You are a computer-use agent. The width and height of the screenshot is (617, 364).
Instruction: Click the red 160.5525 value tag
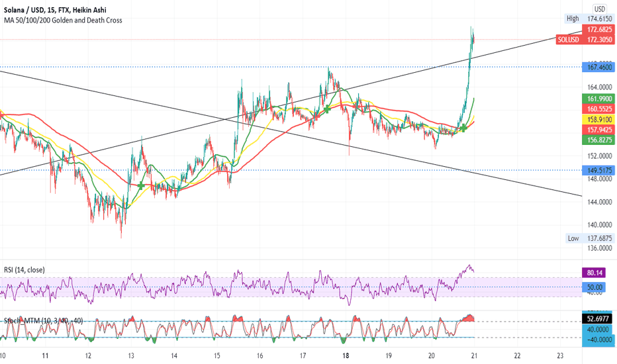(598, 109)
